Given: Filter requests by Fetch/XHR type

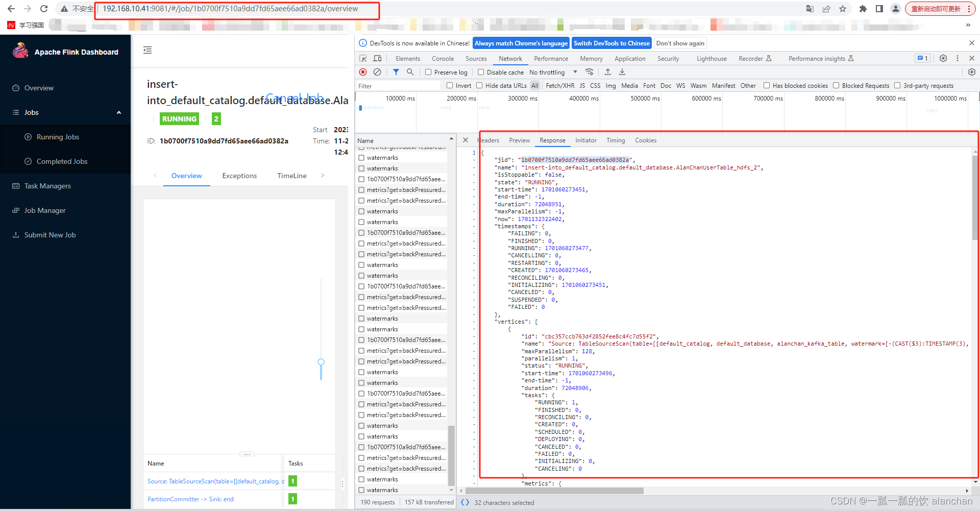Looking at the screenshot, I should tap(560, 86).
